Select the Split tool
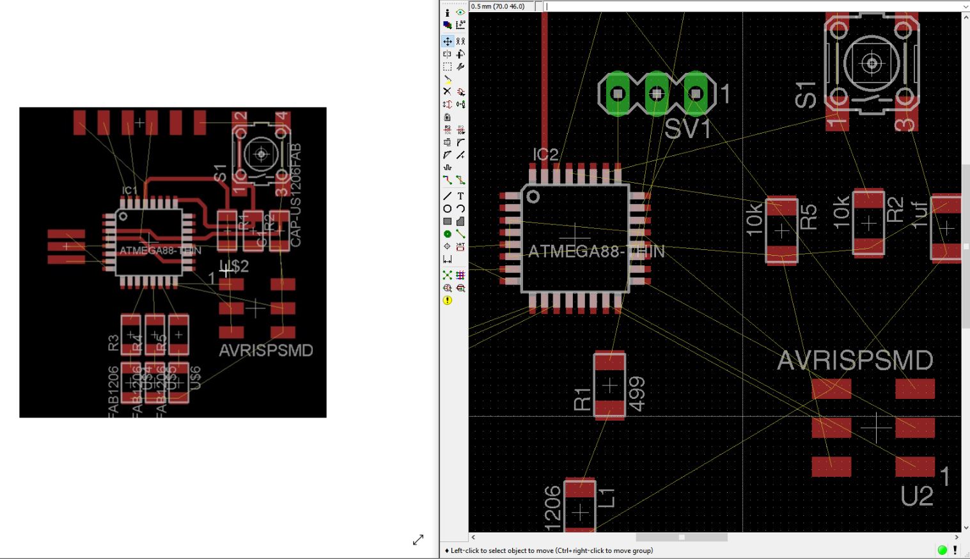970x560 pixels. [x=447, y=155]
